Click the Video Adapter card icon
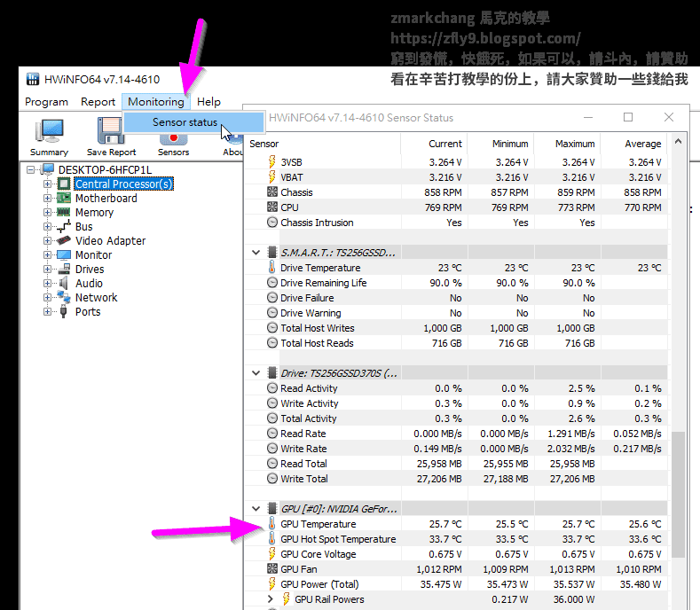700x610 pixels. [x=64, y=240]
